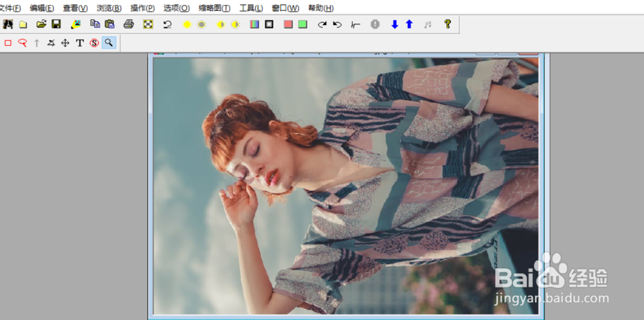Click the undo curved arrow with underline icon
Viewport: 644px width, 320px height.
click(167, 24)
